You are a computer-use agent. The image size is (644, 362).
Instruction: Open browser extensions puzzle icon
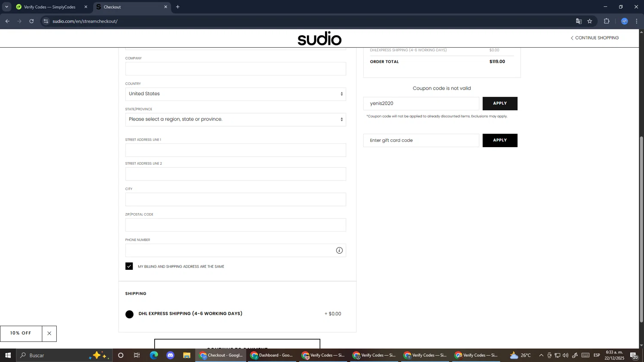pos(607,21)
